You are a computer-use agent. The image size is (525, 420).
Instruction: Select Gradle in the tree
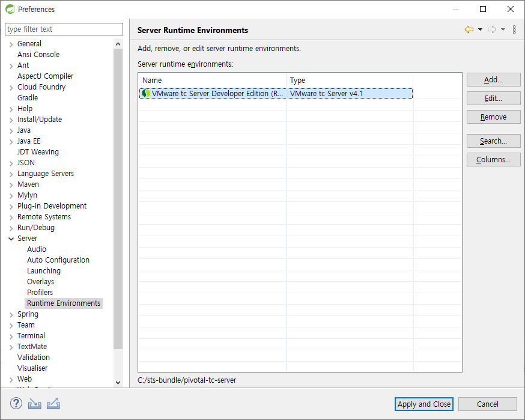[x=28, y=98]
